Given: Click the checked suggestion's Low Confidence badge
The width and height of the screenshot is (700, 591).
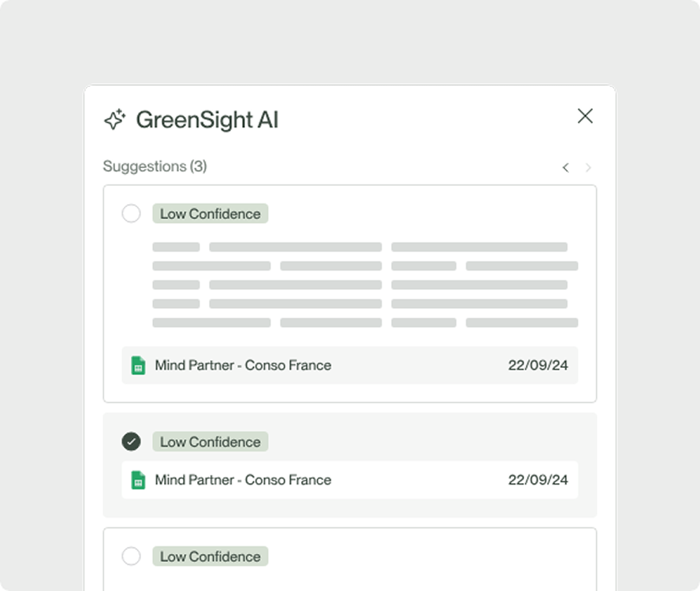Looking at the screenshot, I should (210, 441).
